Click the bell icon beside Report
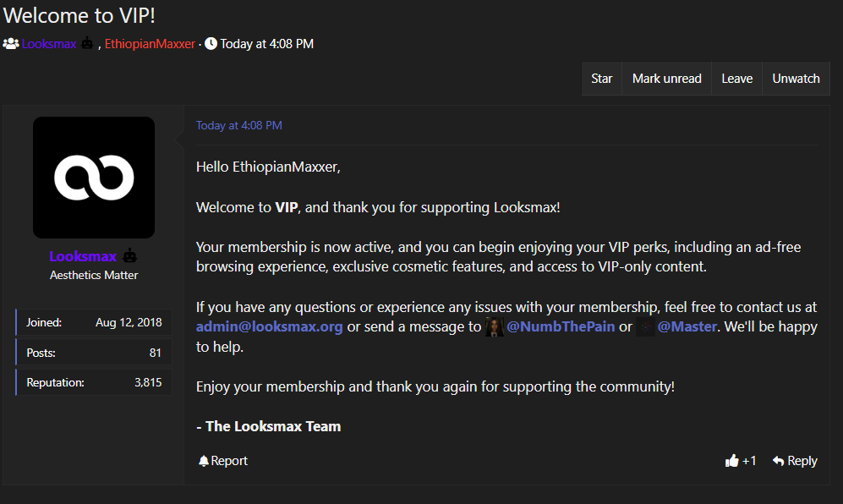 (203, 461)
